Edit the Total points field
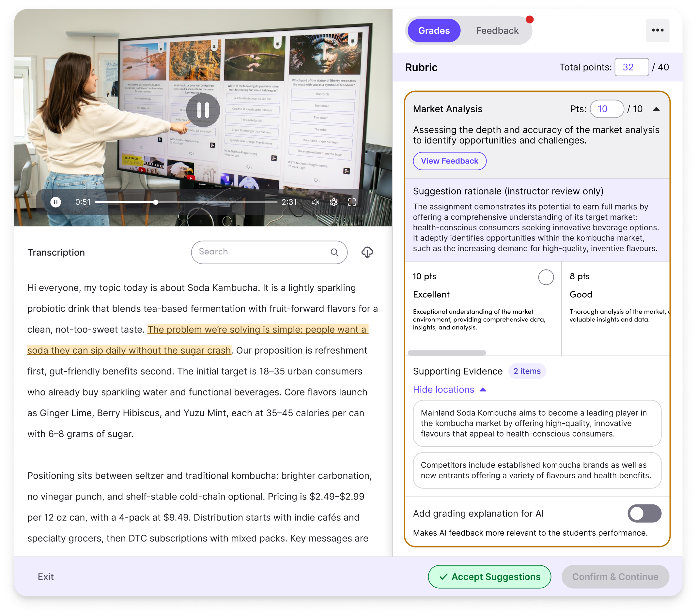Viewport: 697px width, 616px height. [631, 67]
